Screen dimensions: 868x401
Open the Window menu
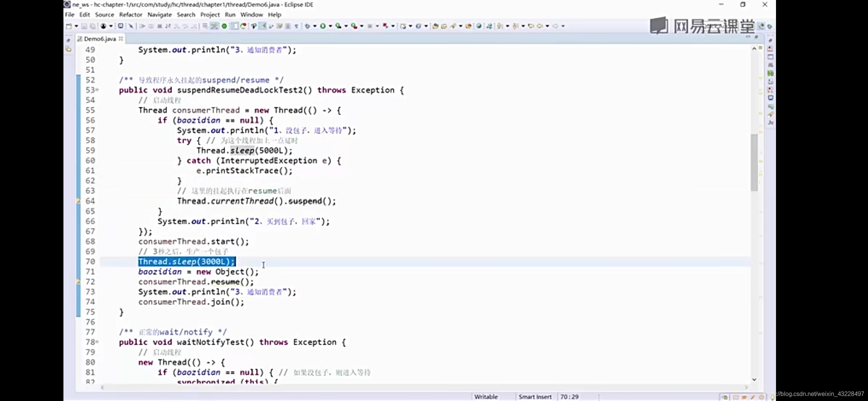(251, 14)
